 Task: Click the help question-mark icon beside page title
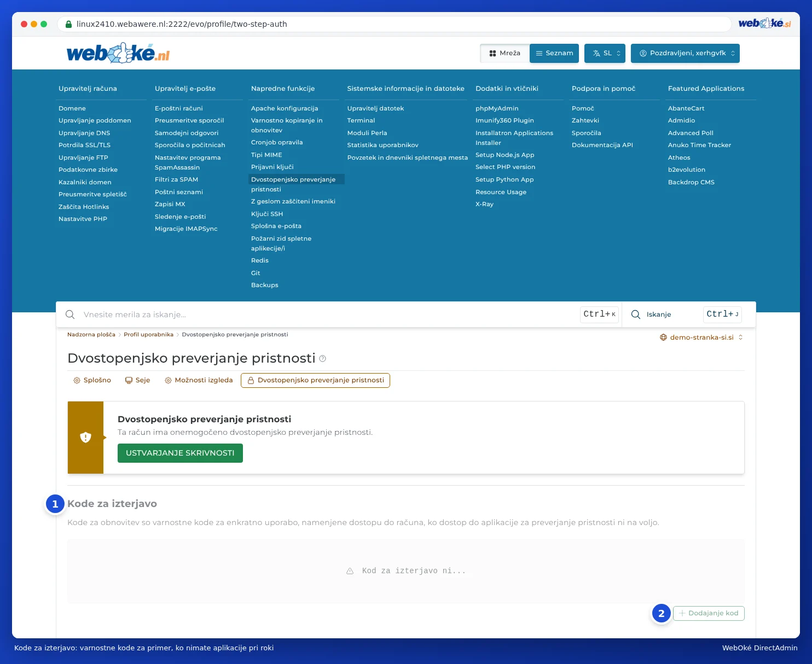322,359
